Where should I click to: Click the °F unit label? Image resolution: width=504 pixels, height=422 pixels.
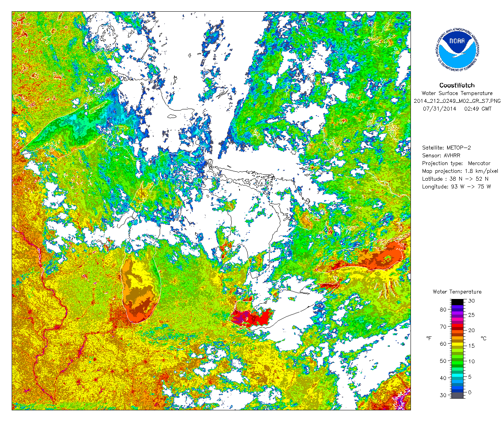429,338
